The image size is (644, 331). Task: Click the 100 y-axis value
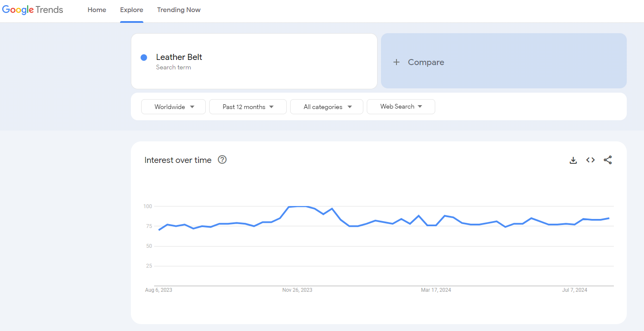pos(148,206)
